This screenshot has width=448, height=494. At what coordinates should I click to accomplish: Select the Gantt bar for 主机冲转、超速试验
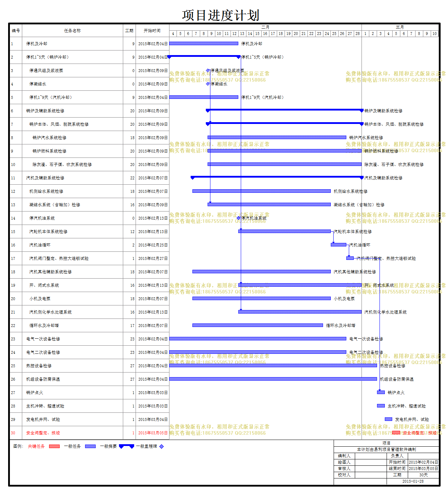pos(381,406)
